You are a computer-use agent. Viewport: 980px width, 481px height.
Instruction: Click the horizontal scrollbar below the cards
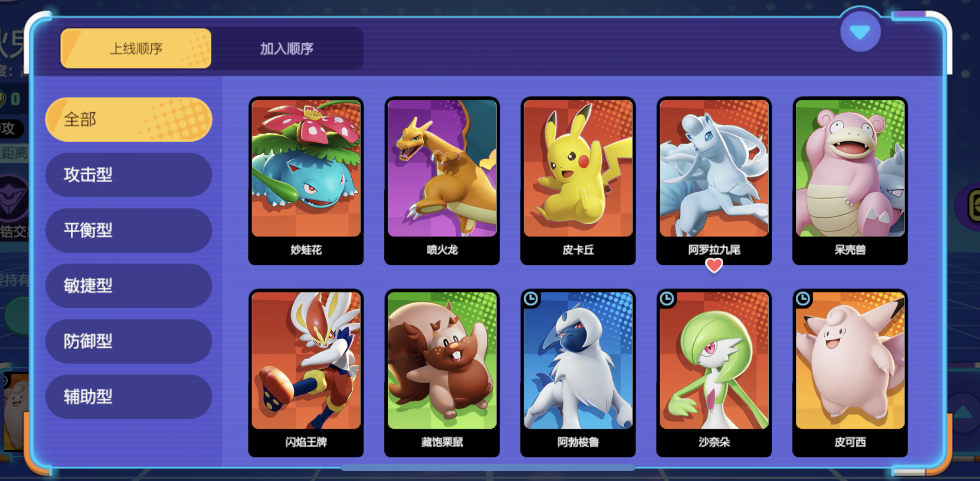[488, 468]
